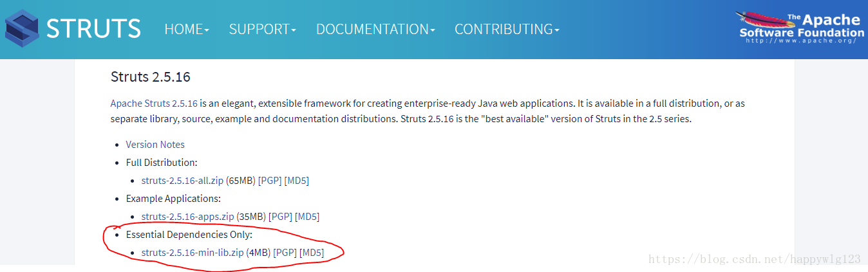868x272 pixels.
Task: Select the 'Essential Dependencies Only:' list label
Action: click(189, 235)
